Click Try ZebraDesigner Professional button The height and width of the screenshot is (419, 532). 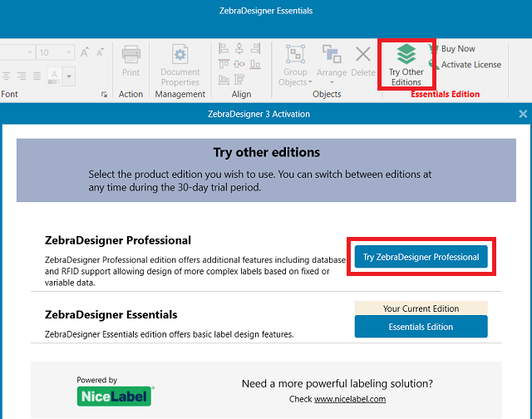pyautogui.click(x=421, y=257)
